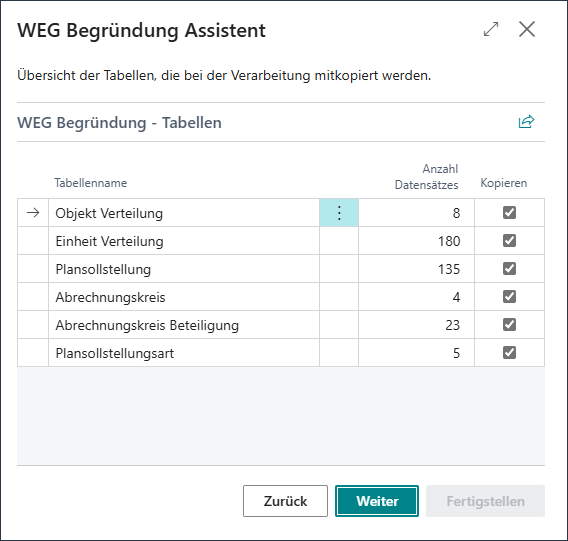Open the three-dot menu for Objekt Verteilung
This screenshot has width=568, height=541.
339,213
